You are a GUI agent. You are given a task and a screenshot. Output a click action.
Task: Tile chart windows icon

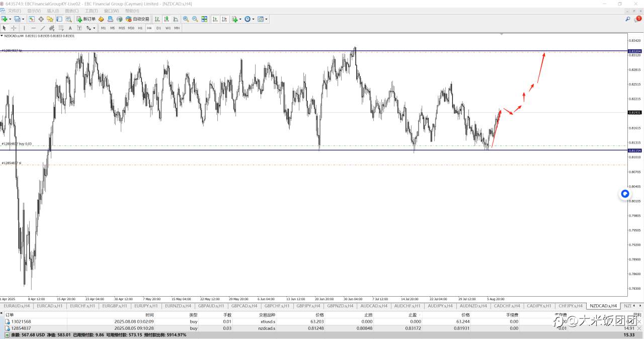(204, 19)
